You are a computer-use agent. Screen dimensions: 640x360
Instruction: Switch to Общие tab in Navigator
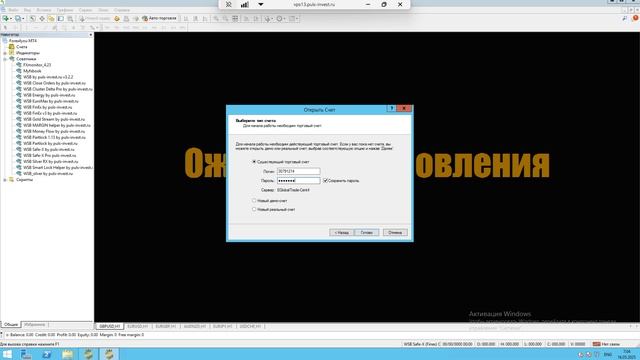pyautogui.click(x=11, y=324)
